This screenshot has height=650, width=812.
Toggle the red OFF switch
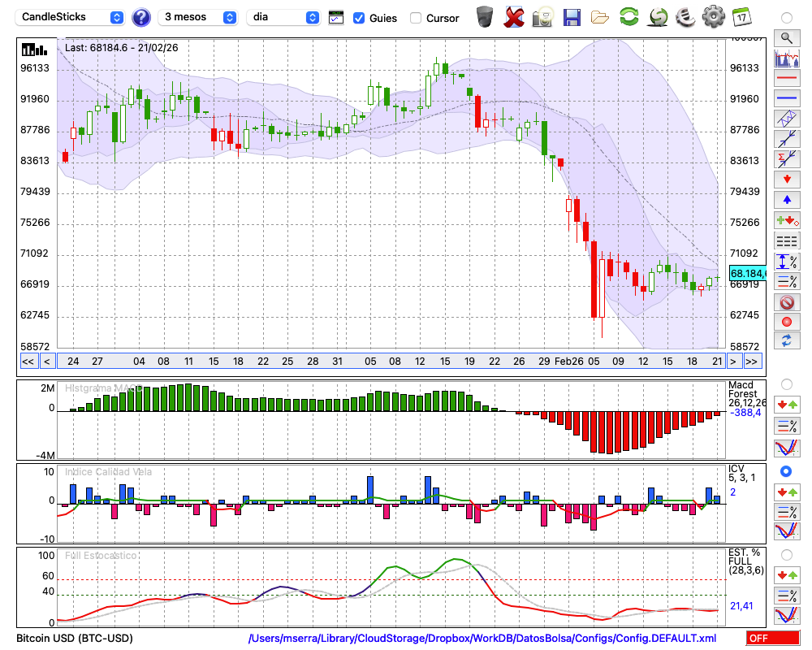(773, 638)
